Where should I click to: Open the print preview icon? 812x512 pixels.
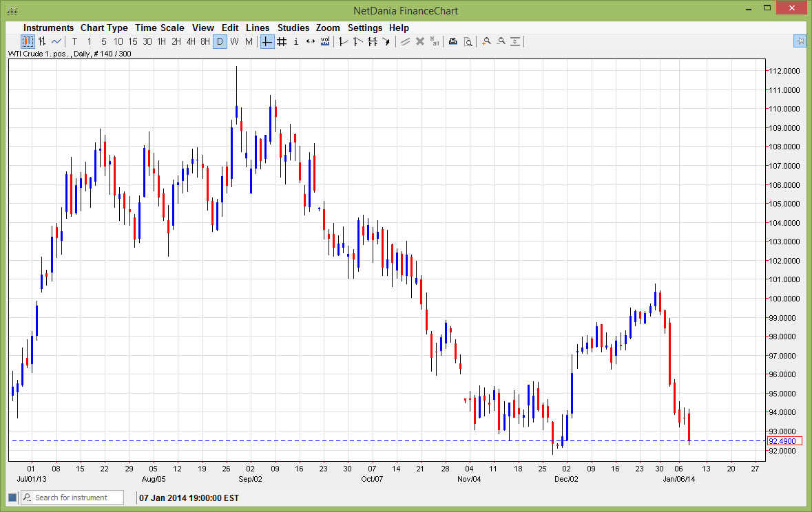click(468, 41)
